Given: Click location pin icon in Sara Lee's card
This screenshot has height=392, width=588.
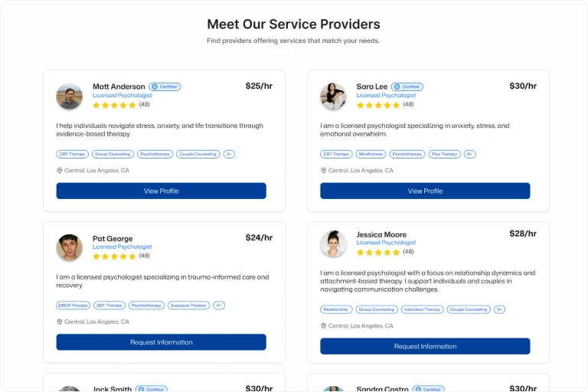Looking at the screenshot, I should point(323,171).
